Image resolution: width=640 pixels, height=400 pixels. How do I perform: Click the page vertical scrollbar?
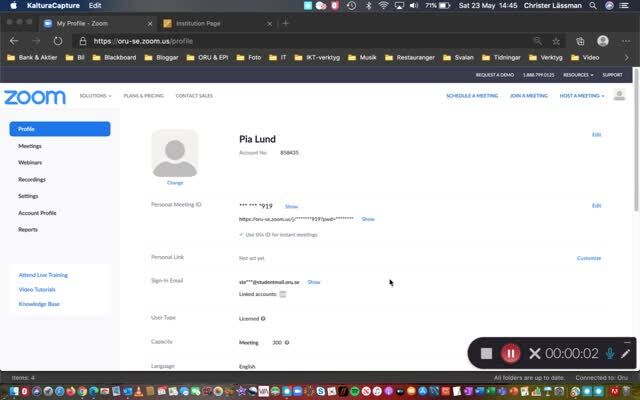[x=636, y=140]
